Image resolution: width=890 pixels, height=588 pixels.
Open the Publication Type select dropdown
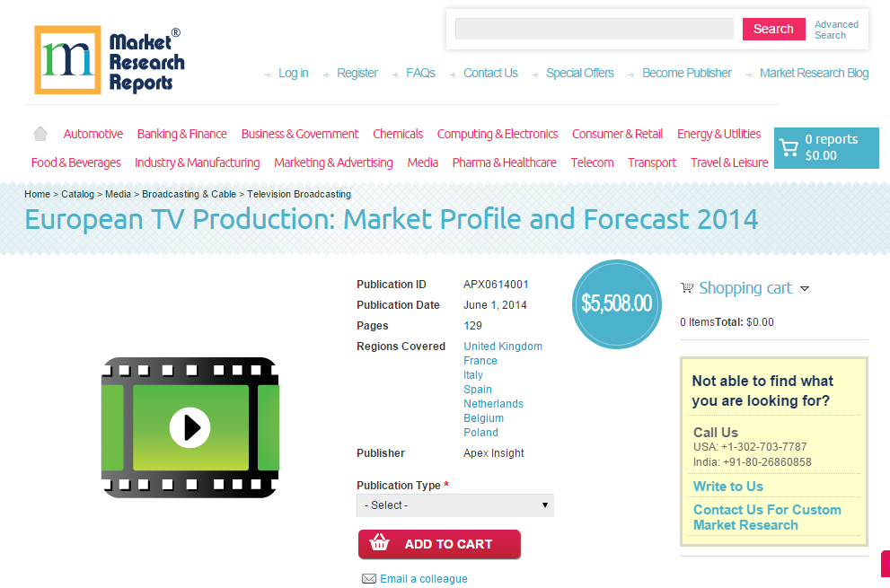point(454,505)
